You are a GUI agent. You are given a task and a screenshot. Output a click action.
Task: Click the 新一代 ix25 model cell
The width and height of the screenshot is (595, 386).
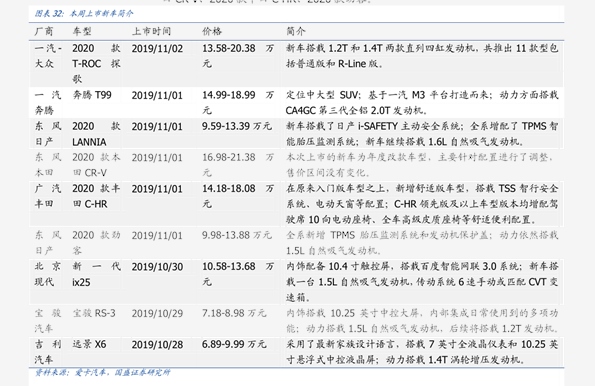click(x=96, y=274)
